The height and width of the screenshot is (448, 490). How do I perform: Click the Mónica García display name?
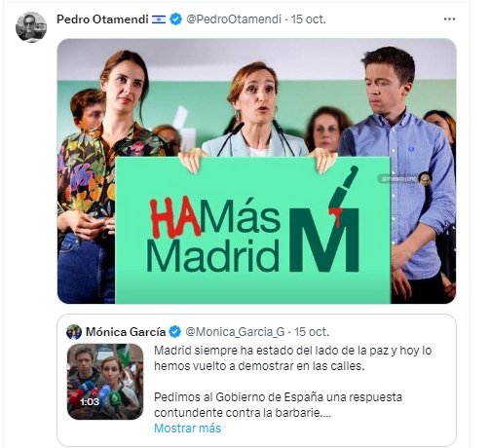coord(126,332)
